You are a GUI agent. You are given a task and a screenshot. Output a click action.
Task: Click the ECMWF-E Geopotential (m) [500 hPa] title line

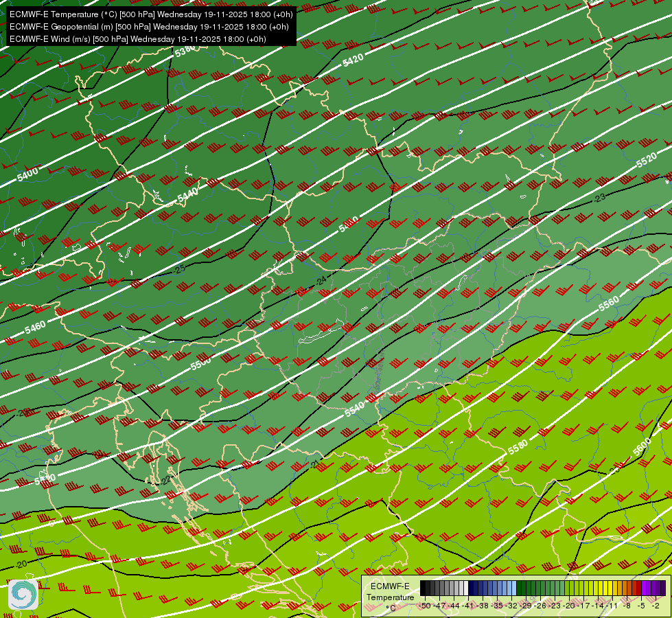(x=149, y=27)
